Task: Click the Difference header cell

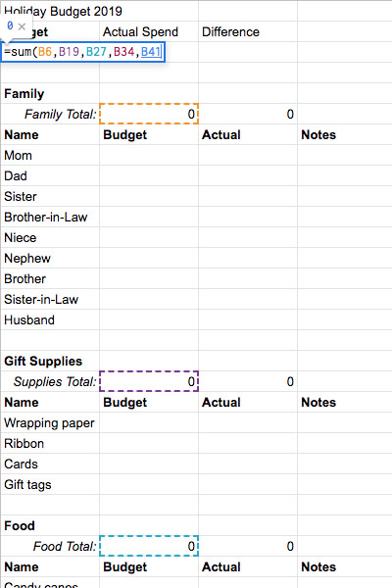Action: coord(248,32)
